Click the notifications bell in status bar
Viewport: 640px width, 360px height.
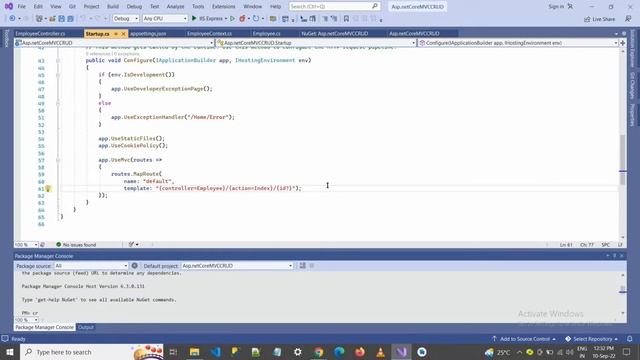pyautogui.click(x=630, y=339)
